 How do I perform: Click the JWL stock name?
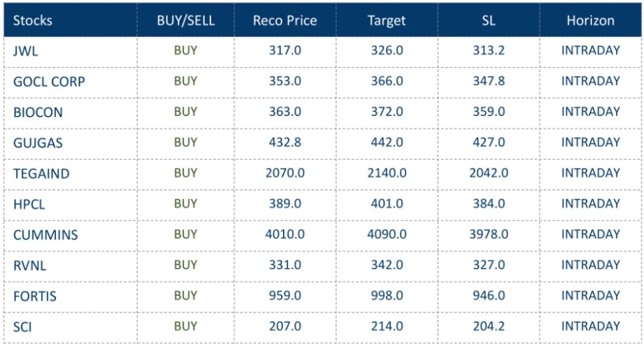[26, 51]
